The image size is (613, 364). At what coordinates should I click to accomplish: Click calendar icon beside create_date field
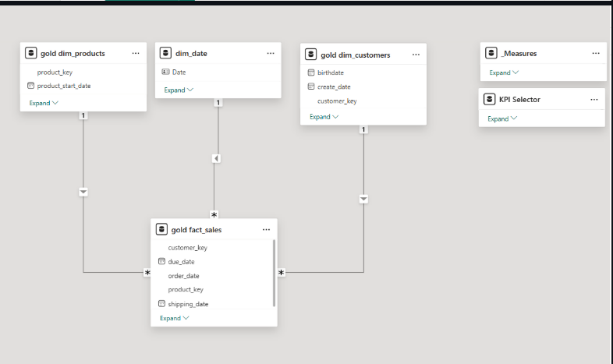click(311, 87)
